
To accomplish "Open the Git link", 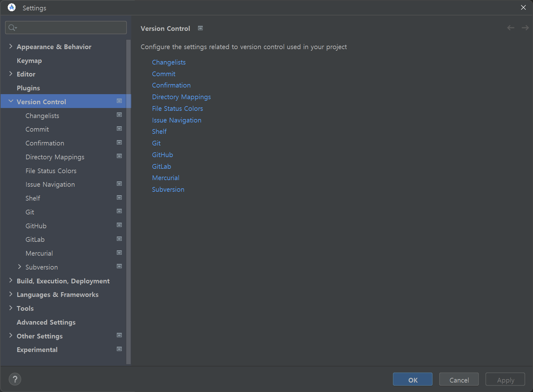I will tap(156, 143).
